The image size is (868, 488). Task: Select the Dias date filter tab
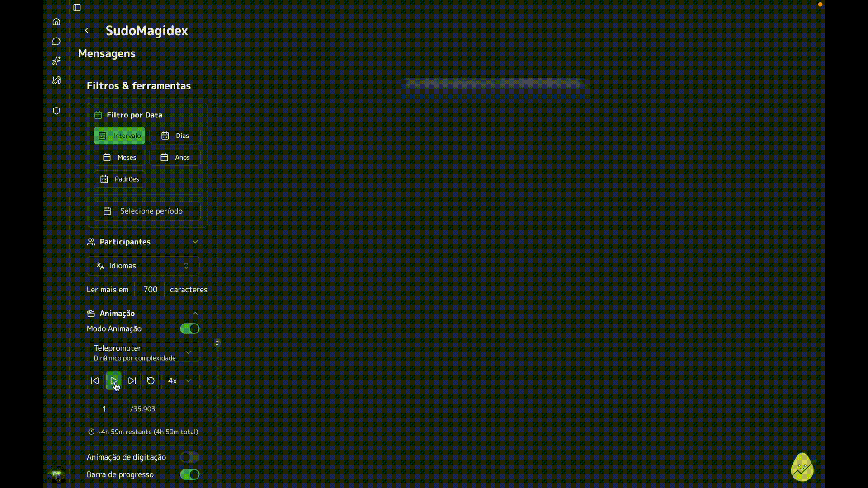(x=175, y=136)
